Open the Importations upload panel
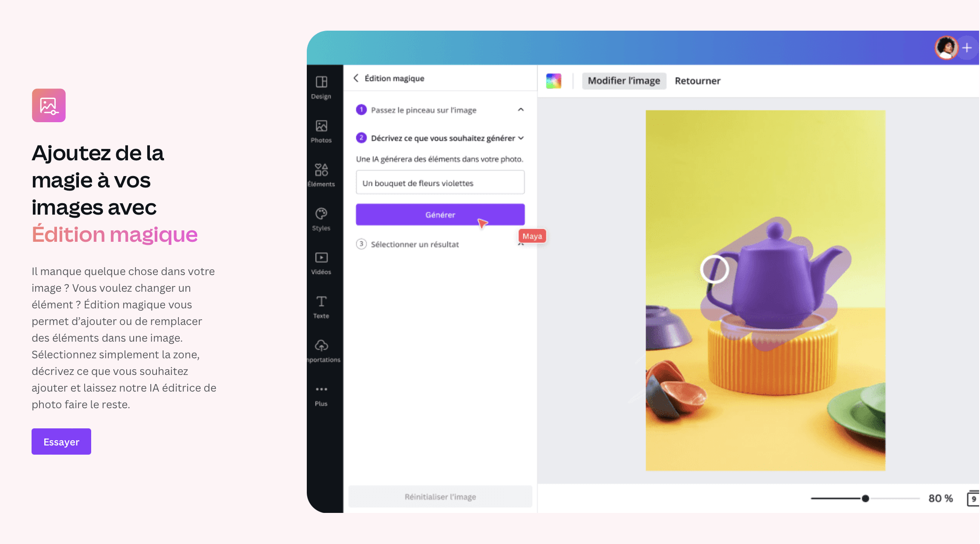This screenshot has width=980, height=544. [323, 351]
